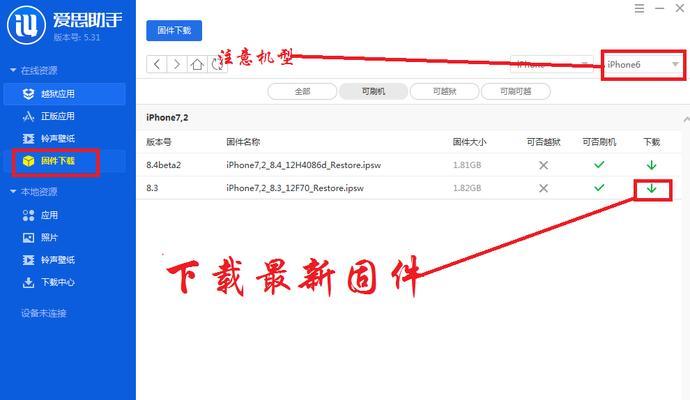Select the 可刷可越 filter tab

(x=516, y=92)
